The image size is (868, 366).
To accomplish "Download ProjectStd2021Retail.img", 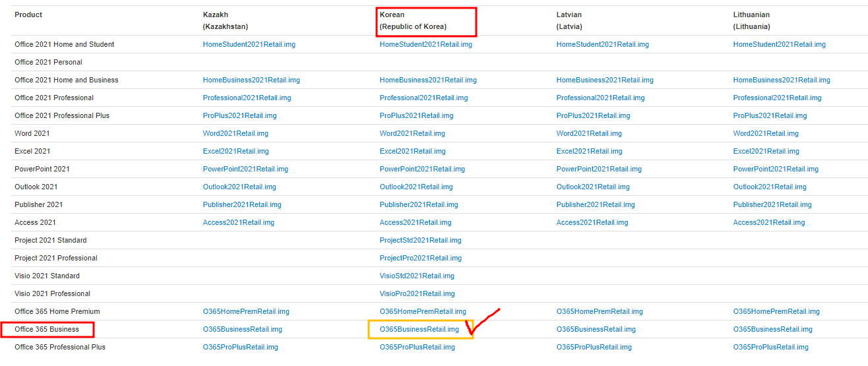I will (421, 240).
